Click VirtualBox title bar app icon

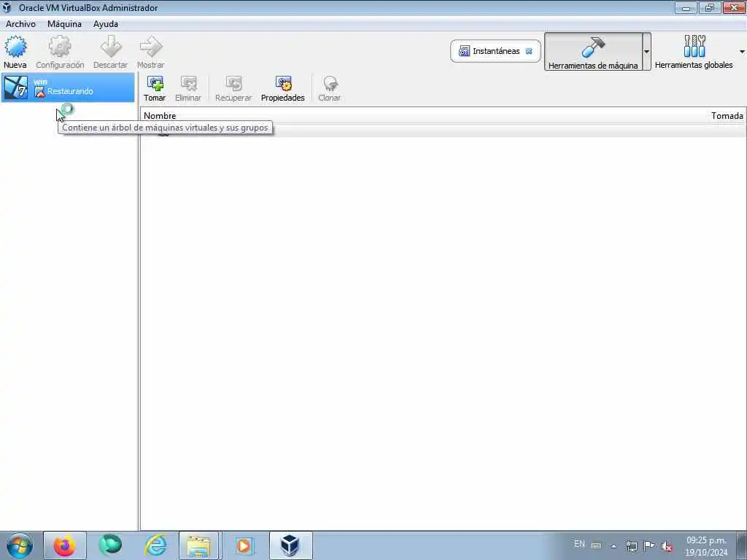click(x=7, y=7)
